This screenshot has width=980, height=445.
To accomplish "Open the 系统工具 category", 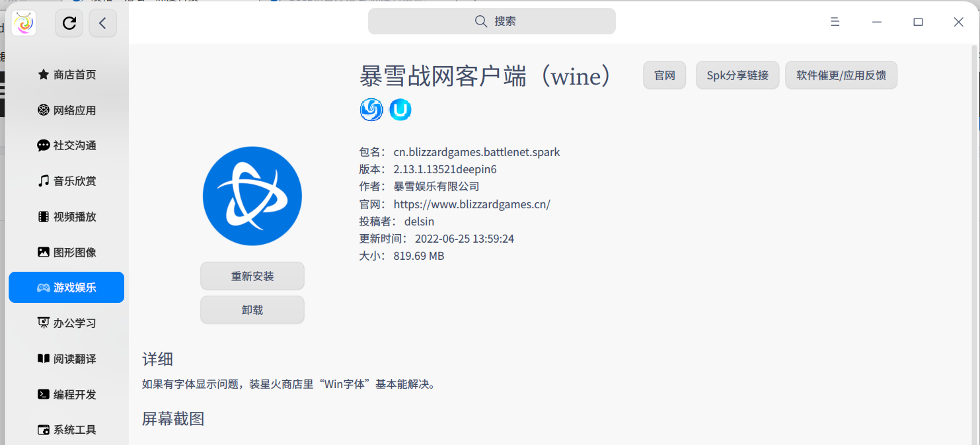I will [x=66, y=430].
